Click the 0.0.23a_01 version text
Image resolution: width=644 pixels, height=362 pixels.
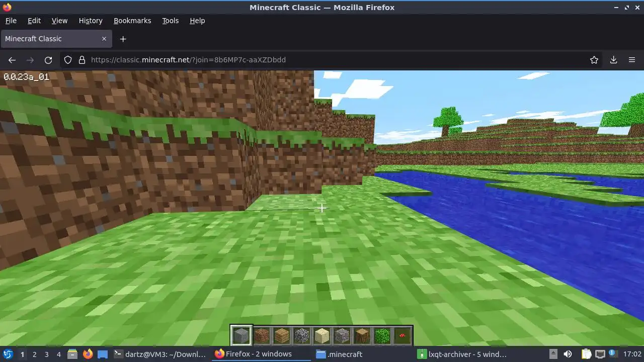click(x=26, y=77)
